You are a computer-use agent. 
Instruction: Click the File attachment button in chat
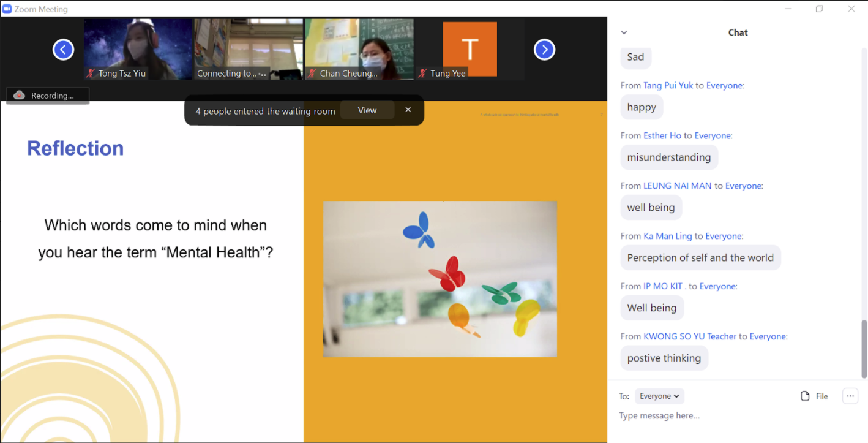click(x=814, y=396)
